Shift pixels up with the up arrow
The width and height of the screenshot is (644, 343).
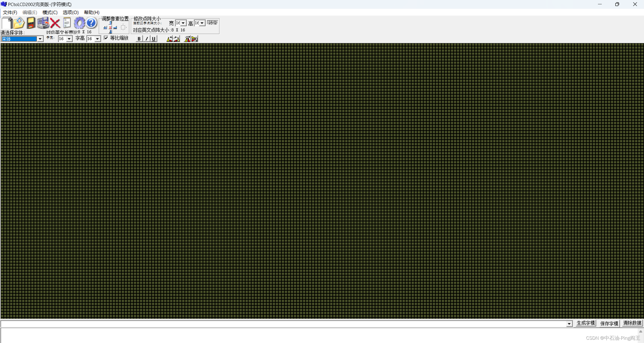[110, 23]
